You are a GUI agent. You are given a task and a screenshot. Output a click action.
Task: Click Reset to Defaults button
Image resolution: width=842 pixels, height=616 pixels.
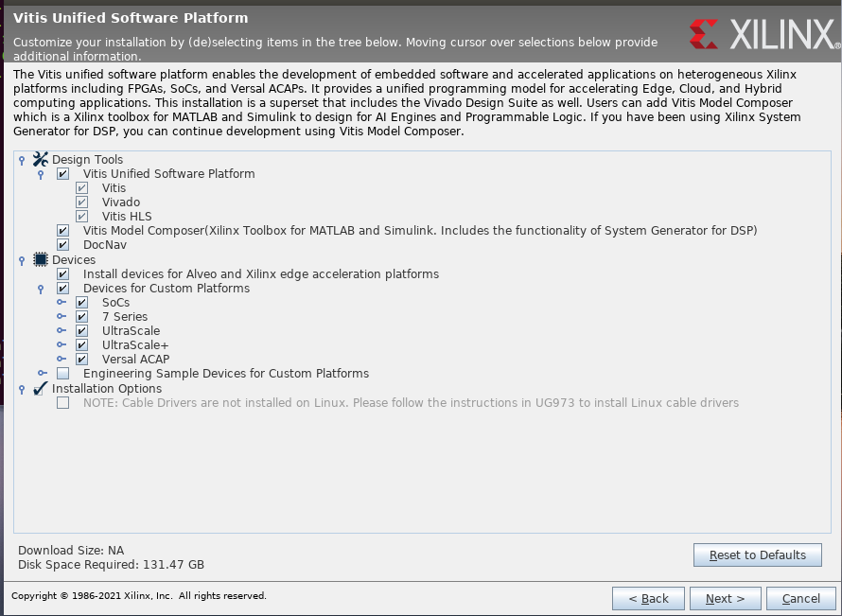point(757,554)
